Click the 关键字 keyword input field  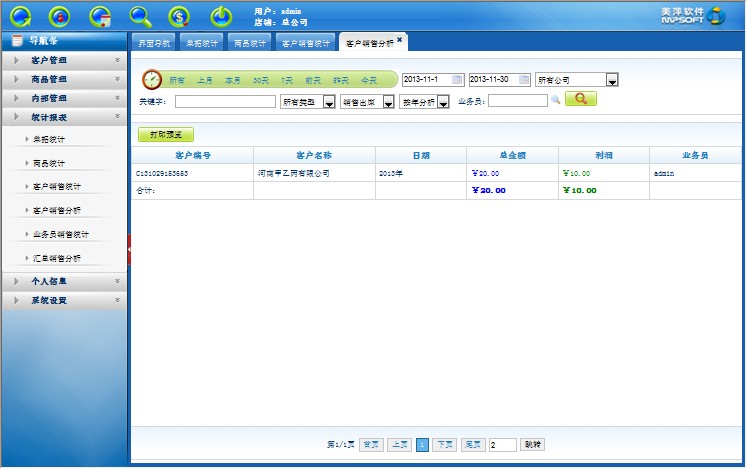(225, 102)
